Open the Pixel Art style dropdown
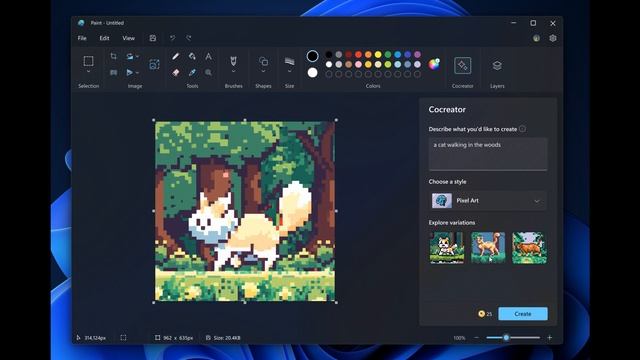 pos(488,200)
